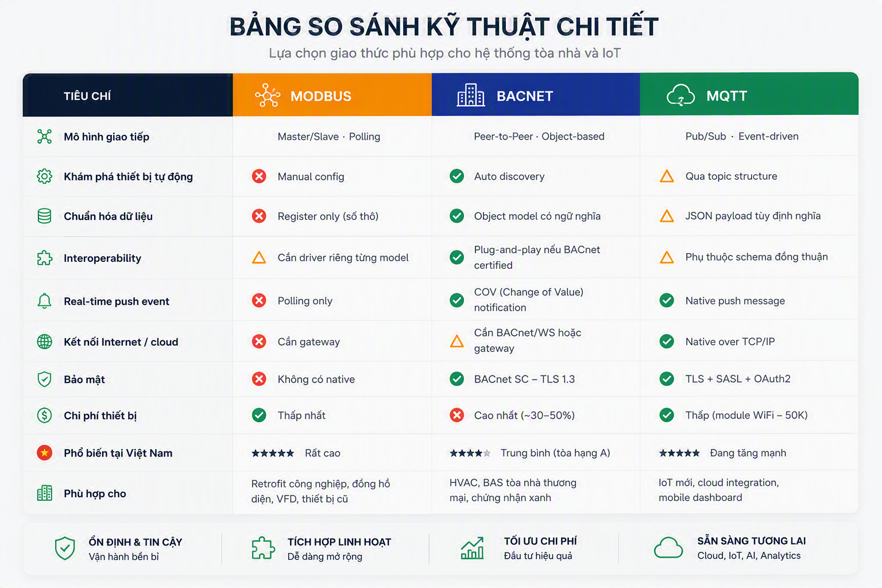This screenshot has height=588, width=882.
Task: Click the Modbus network node icon
Action: pos(268,95)
